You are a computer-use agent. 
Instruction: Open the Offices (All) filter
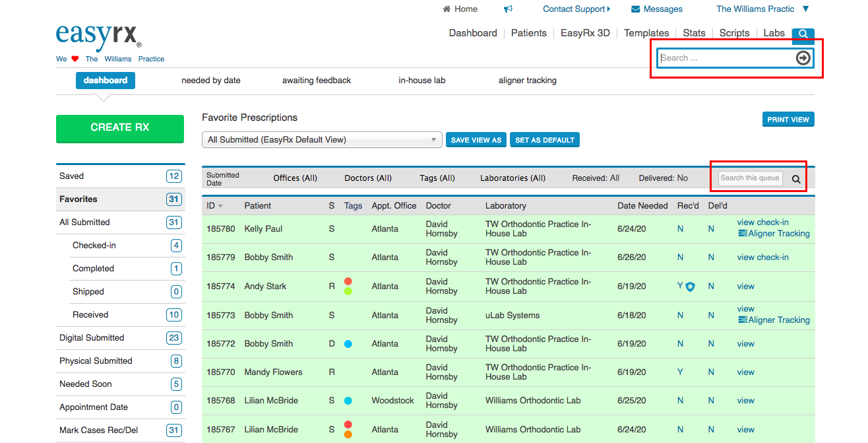tap(295, 178)
